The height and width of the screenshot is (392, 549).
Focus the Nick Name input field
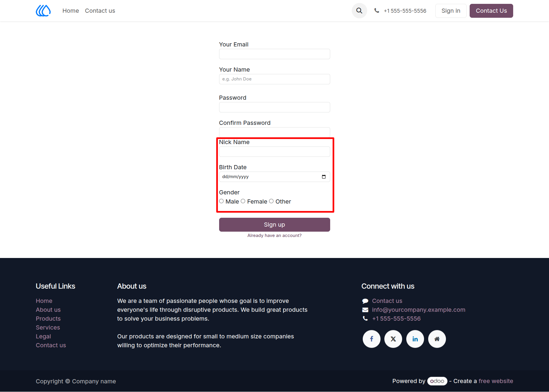(x=274, y=152)
